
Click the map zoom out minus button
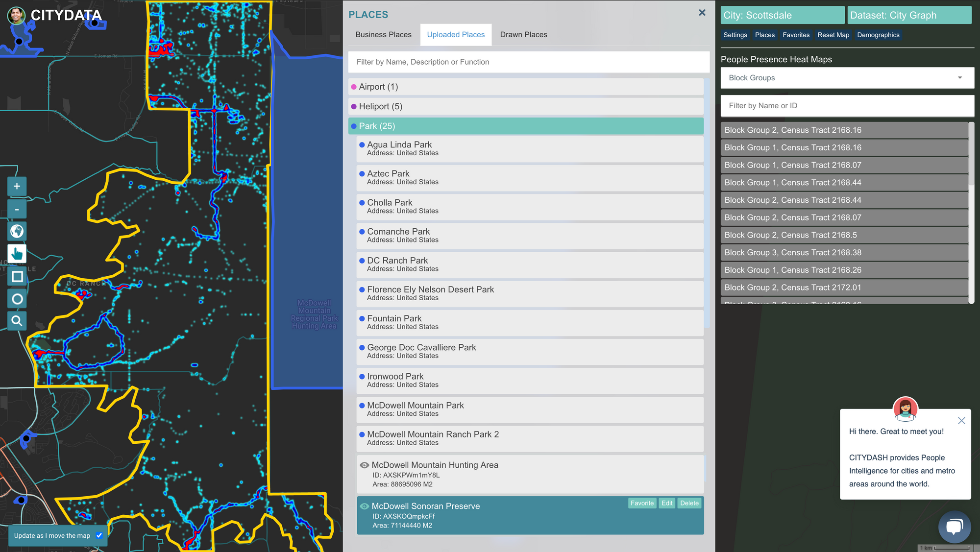17,209
